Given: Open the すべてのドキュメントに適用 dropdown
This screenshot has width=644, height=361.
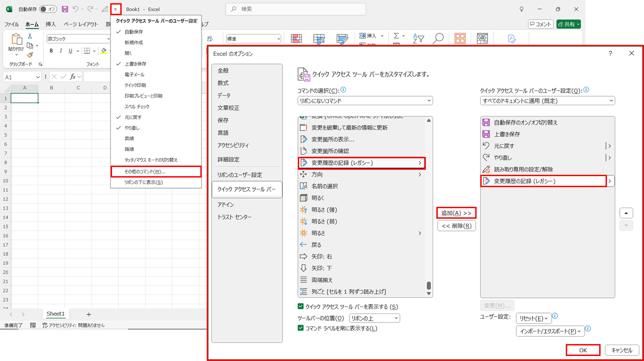Looking at the screenshot, I should 547,101.
